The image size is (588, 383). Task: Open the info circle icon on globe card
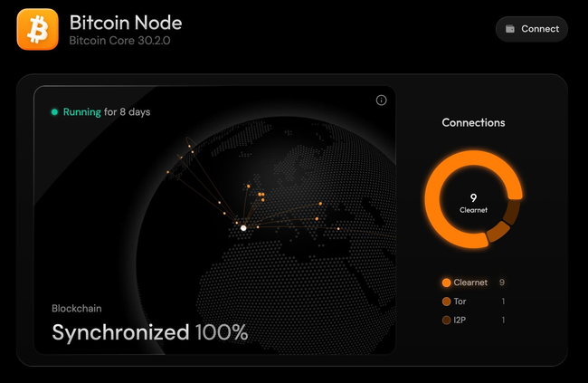point(381,101)
